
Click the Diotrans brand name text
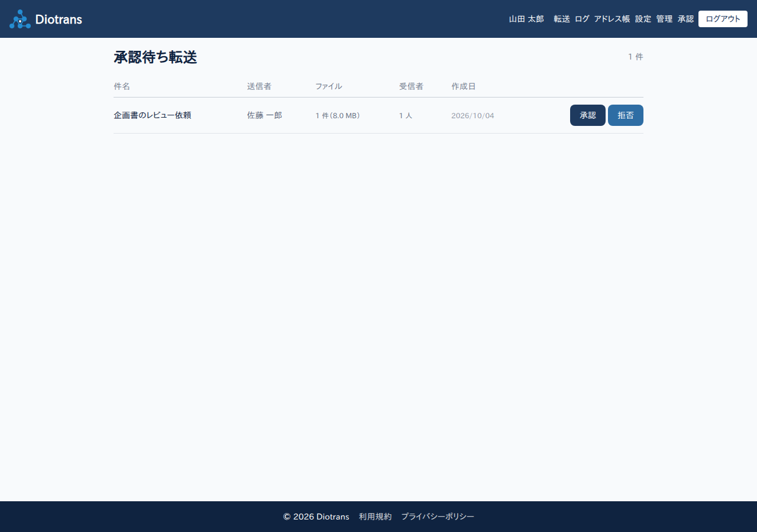point(59,20)
